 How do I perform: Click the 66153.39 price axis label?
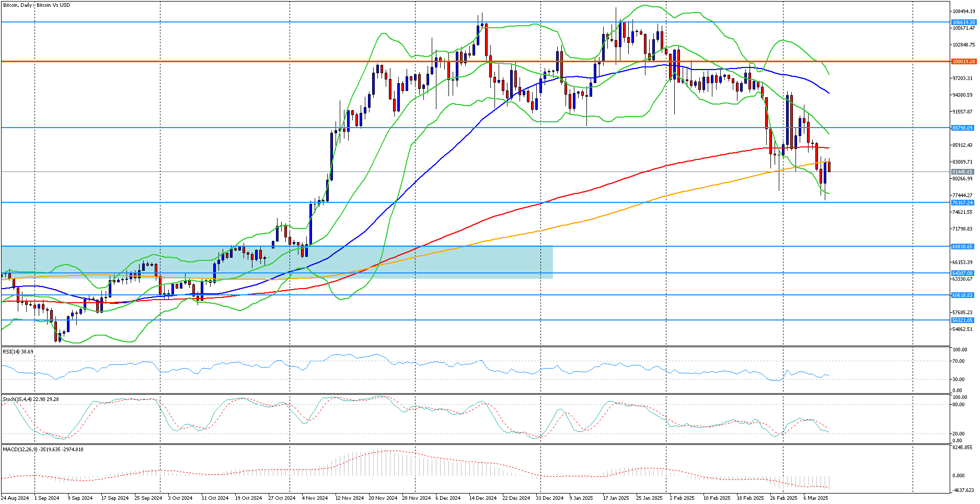click(963, 262)
